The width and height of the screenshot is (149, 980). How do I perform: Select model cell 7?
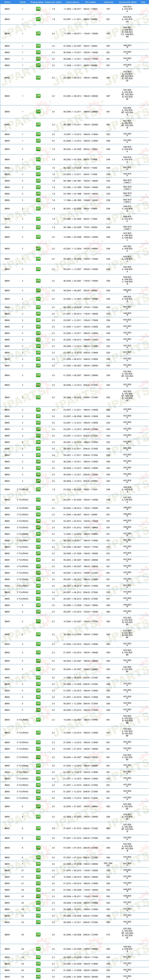[22, 864]
